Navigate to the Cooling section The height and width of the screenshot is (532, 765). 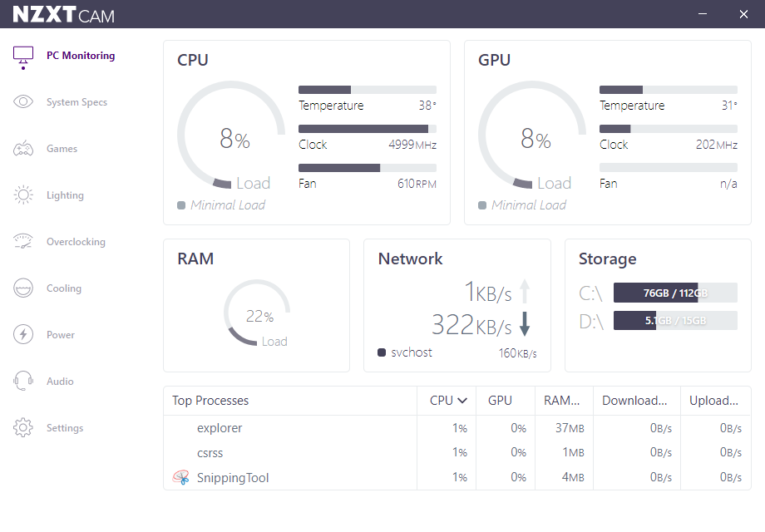pos(64,288)
